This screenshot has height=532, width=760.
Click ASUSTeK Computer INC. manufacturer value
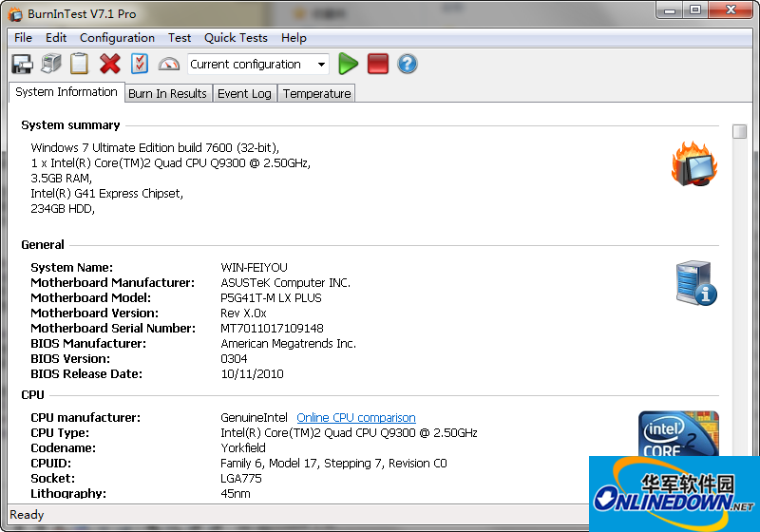tap(286, 282)
